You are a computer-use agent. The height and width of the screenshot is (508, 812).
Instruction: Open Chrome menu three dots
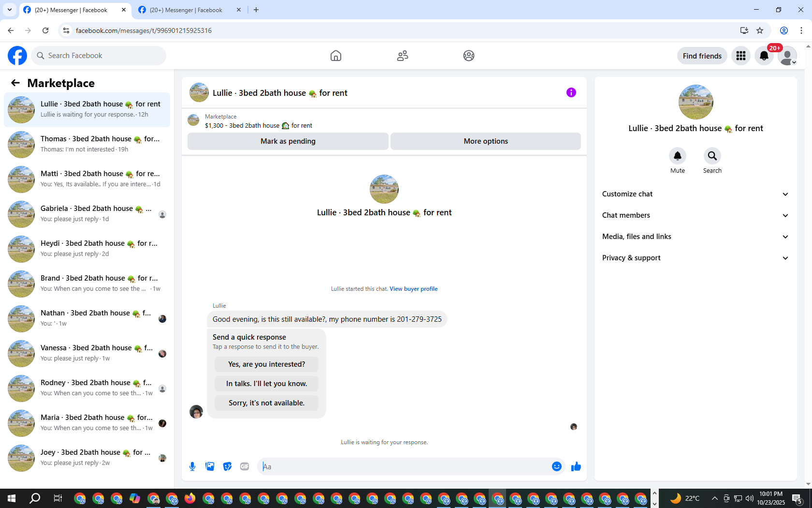tap(801, 30)
